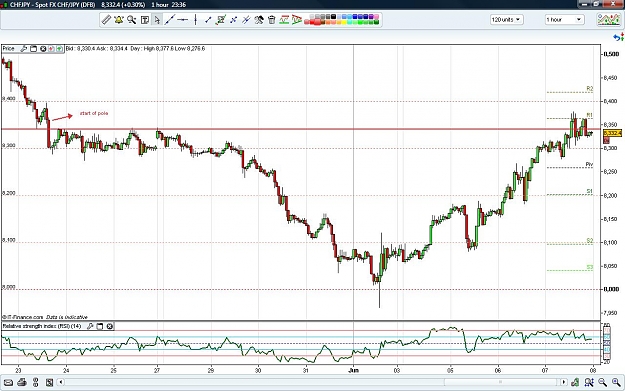Open the object properties wrench tool

pos(259,20)
